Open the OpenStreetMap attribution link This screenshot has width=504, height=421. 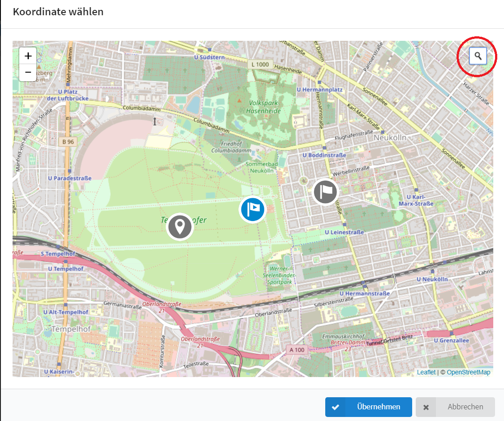pos(468,372)
